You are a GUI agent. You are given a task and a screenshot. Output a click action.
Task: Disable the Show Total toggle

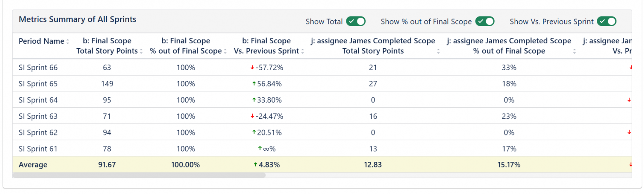356,21
